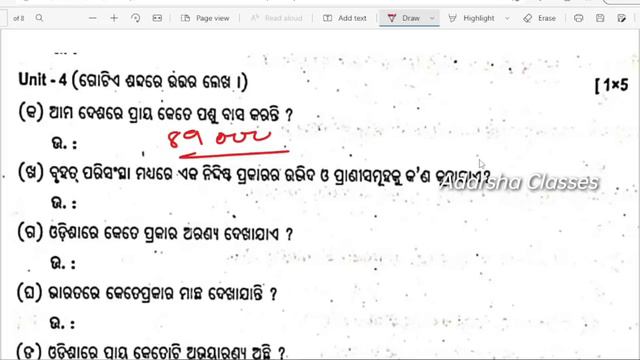Click the page number input box
This screenshot has height=360, width=640.
tap(3, 18)
